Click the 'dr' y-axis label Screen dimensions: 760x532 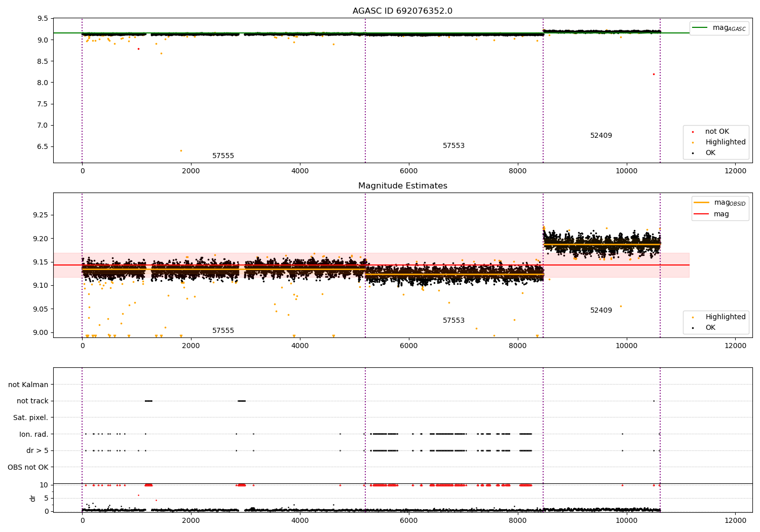pyautogui.click(x=32, y=499)
